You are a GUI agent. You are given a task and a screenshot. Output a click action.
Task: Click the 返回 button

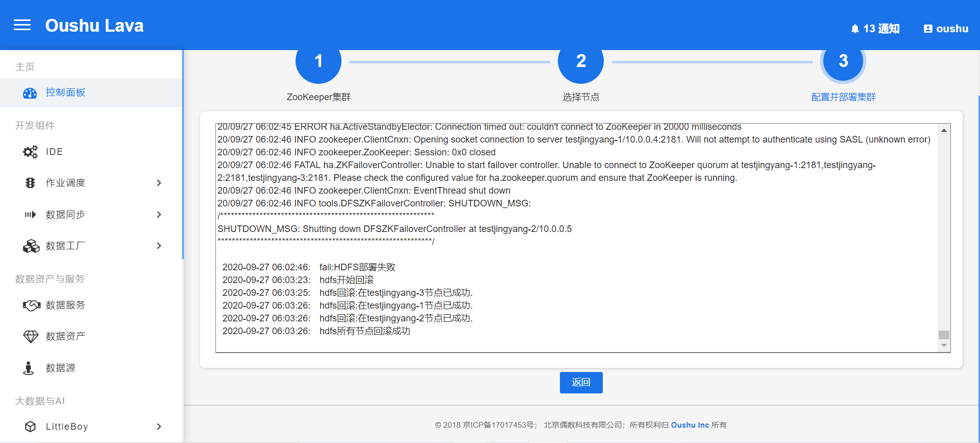pos(581,383)
